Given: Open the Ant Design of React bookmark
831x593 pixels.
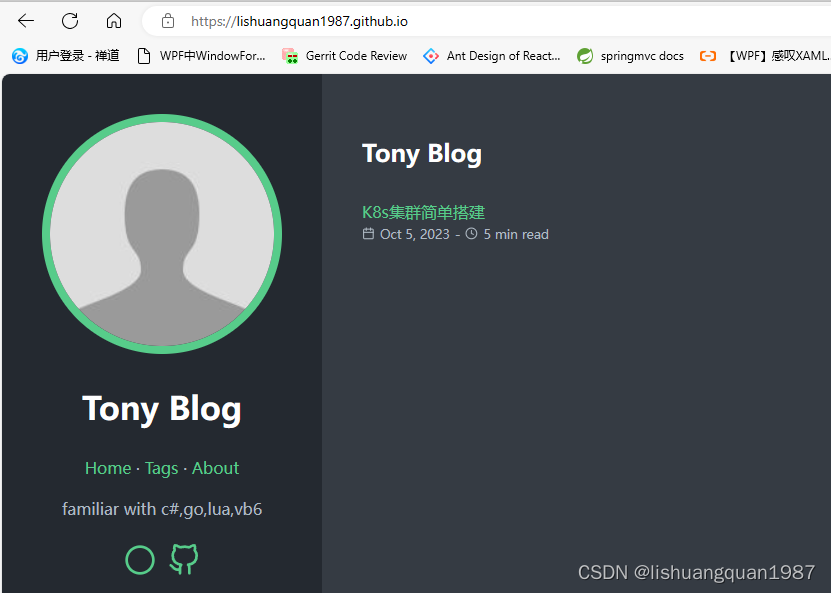Looking at the screenshot, I should [492, 56].
